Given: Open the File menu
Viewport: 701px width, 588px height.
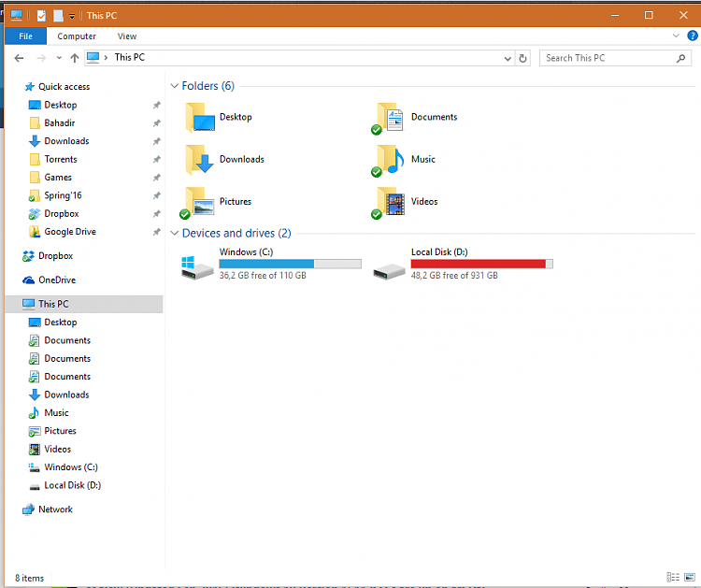Looking at the screenshot, I should [x=25, y=36].
